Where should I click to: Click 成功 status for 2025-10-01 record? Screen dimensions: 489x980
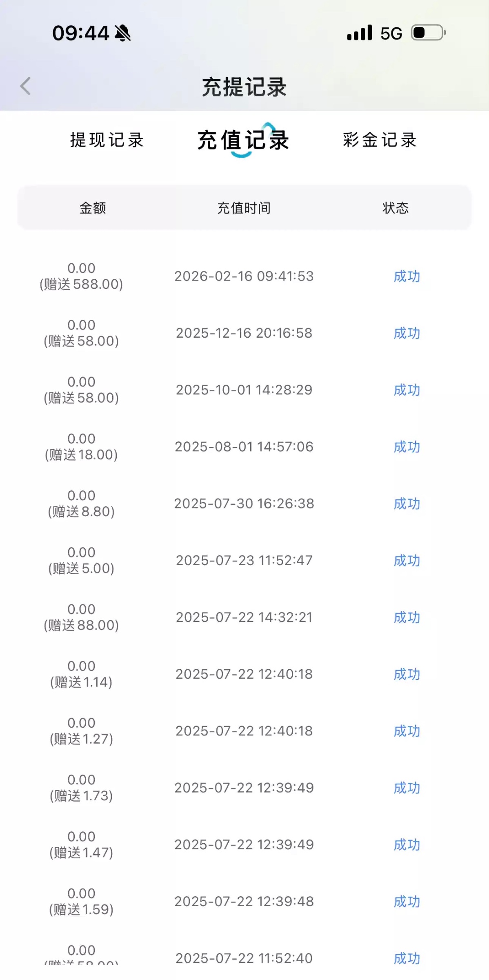click(x=407, y=390)
